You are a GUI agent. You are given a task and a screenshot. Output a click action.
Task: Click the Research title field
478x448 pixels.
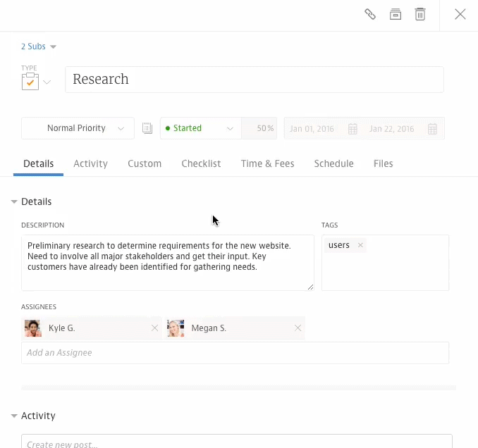(x=254, y=80)
